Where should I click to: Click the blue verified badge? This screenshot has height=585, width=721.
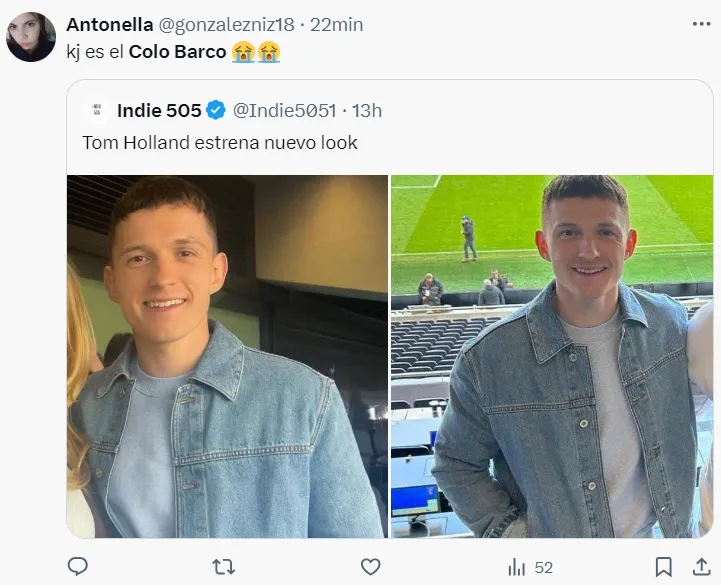point(217,110)
